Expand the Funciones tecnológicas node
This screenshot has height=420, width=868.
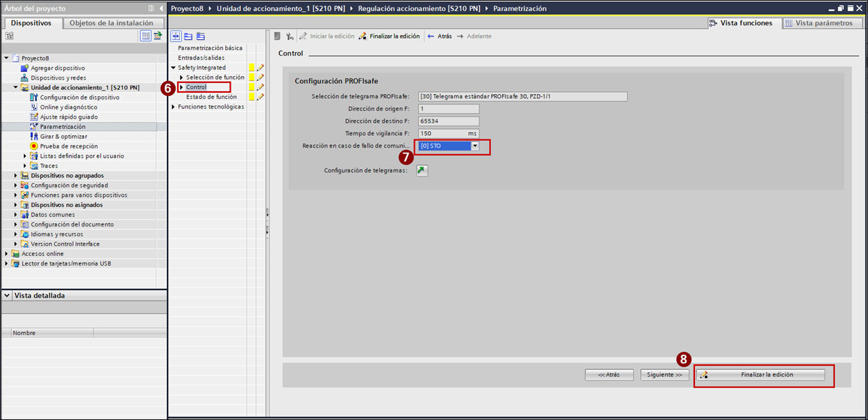coord(173,107)
